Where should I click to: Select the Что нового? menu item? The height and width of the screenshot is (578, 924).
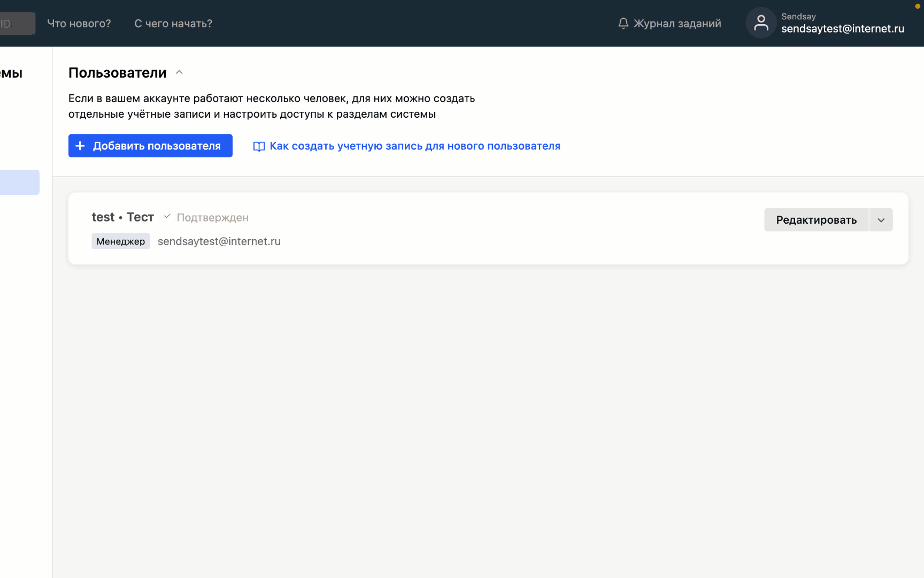79,23
